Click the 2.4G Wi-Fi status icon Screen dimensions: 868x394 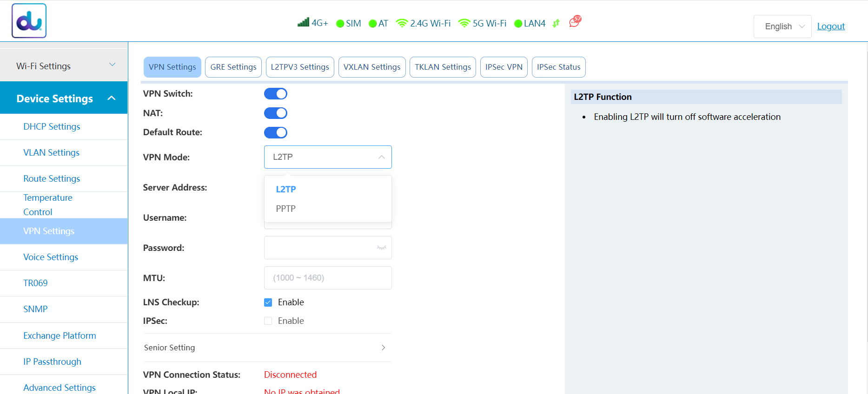pyautogui.click(x=402, y=23)
